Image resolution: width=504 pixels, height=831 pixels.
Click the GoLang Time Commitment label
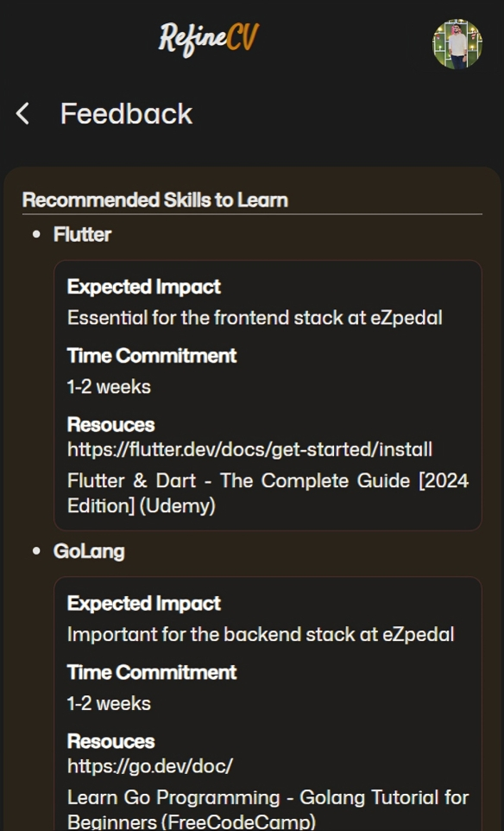(152, 672)
